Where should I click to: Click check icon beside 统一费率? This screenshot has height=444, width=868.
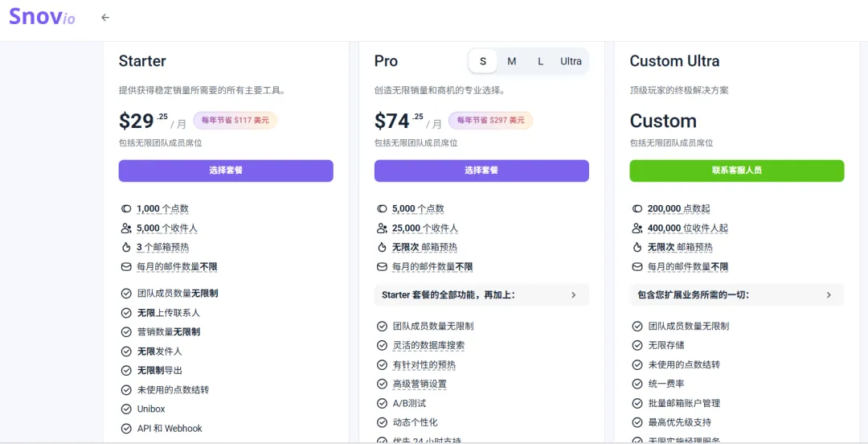tap(637, 384)
